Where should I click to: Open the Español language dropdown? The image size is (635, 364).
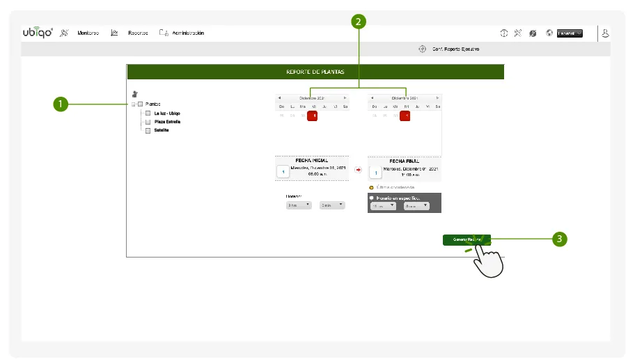(570, 33)
